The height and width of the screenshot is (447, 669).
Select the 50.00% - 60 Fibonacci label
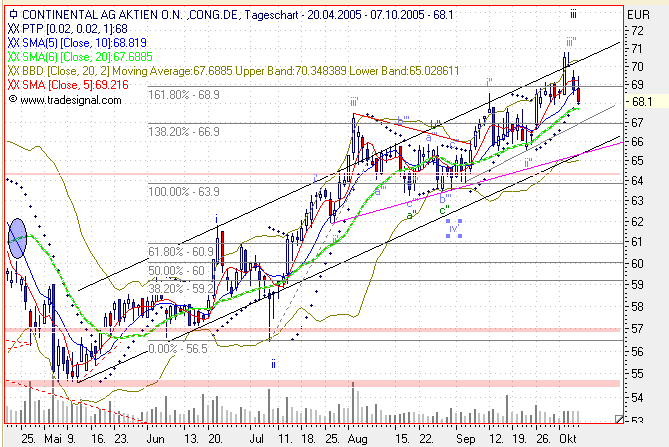tap(177, 271)
